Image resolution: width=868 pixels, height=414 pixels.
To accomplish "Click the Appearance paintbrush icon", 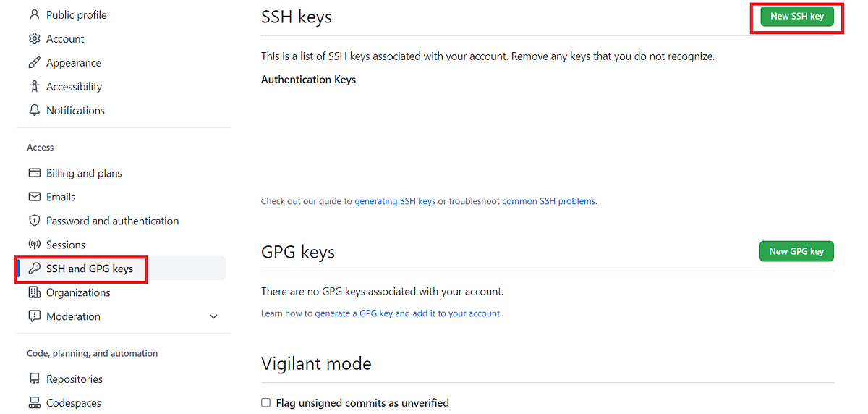I will point(34,62).
